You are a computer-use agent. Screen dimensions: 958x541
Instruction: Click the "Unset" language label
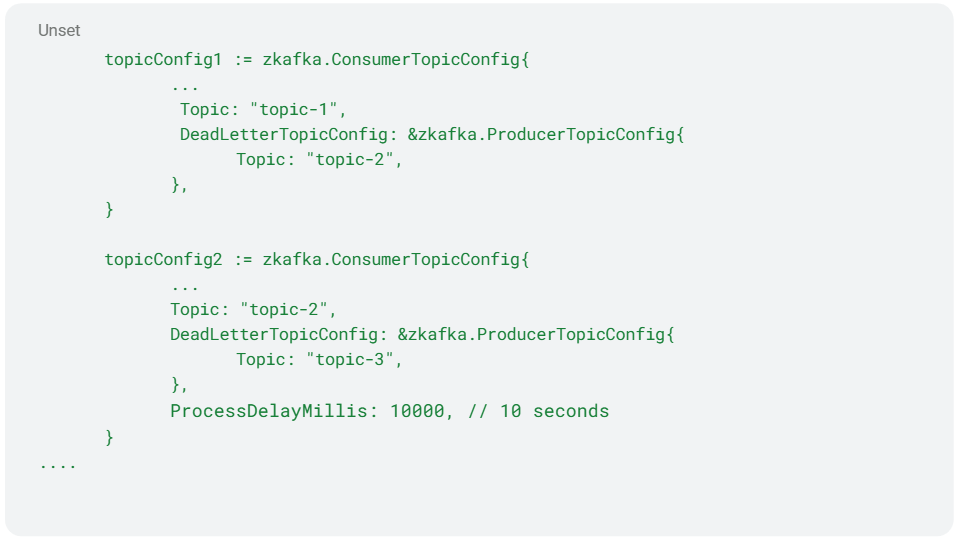(x=59, y=31)
